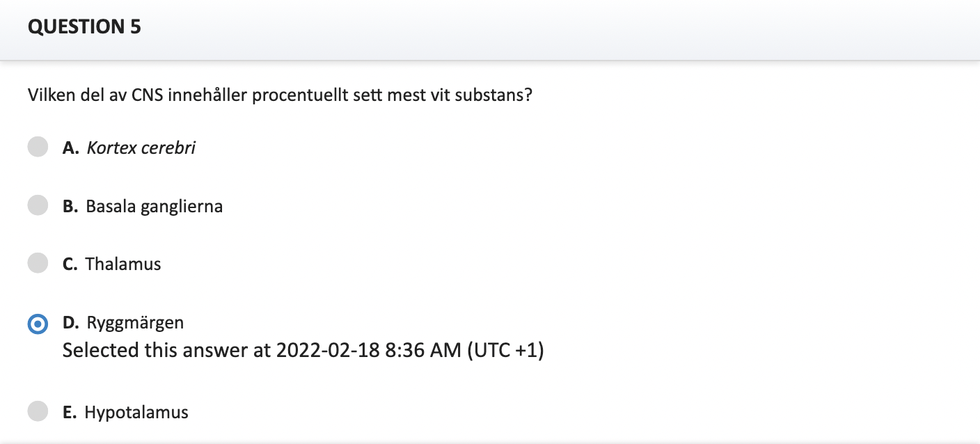
Task: Click the word CNS in the question
Action: (x=147, y=95)
